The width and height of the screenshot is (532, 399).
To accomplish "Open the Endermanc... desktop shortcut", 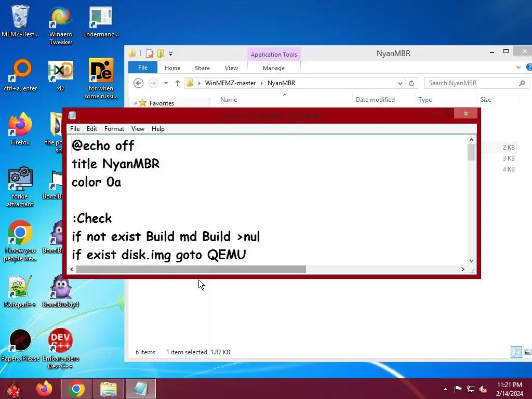I will tap(101, 22).
